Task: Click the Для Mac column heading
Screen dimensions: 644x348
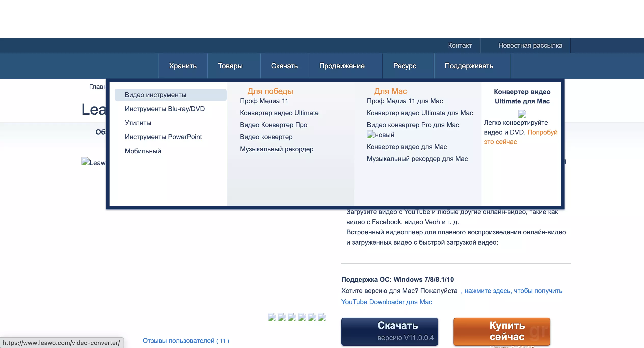Action: tap(391, 91)
